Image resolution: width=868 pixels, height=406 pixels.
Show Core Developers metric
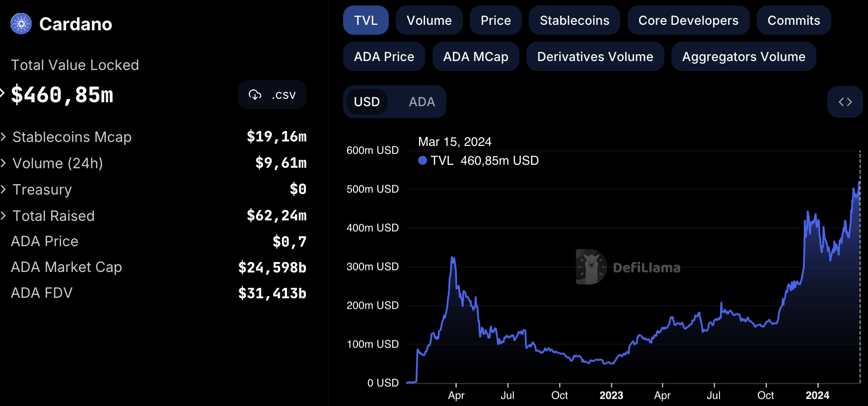pyautogui.click(x=688, y=20)
